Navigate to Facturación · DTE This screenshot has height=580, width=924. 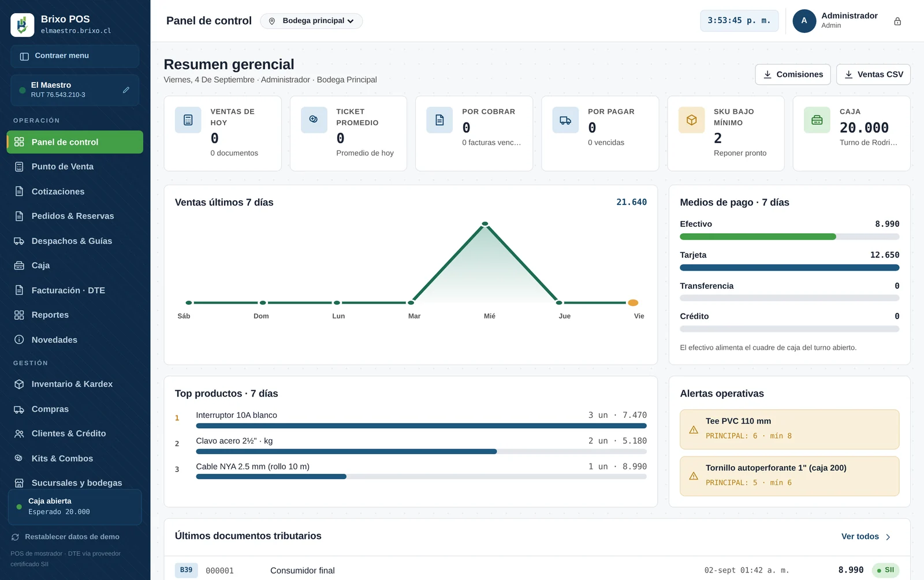coord(74,290)
